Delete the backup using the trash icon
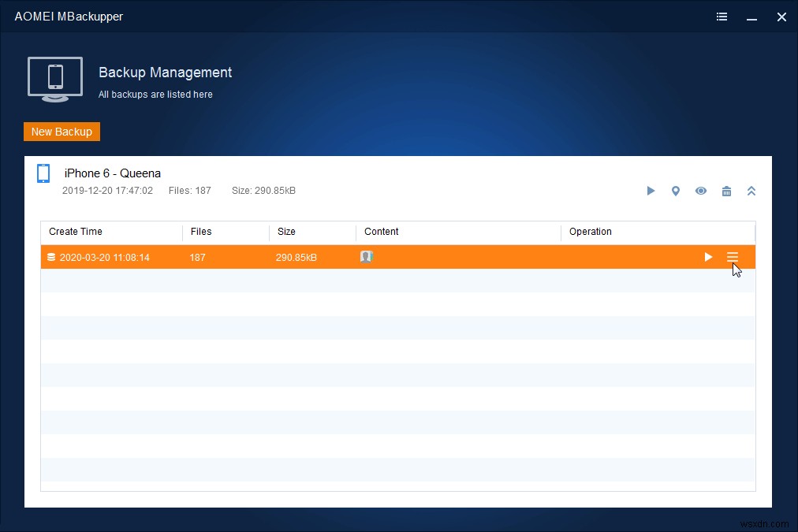The height and width of the screenshot is (532, 798). pos(726,191)
